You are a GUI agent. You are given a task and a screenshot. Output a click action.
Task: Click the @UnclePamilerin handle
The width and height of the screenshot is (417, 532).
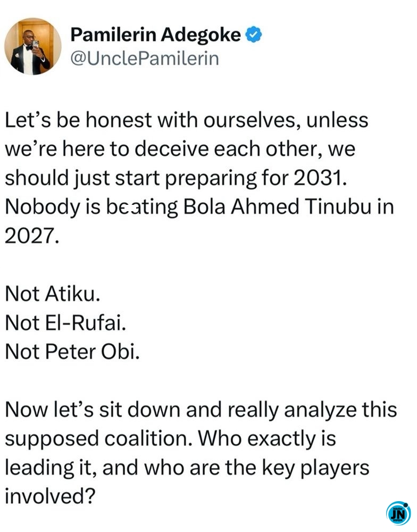(x=145, y=59)
